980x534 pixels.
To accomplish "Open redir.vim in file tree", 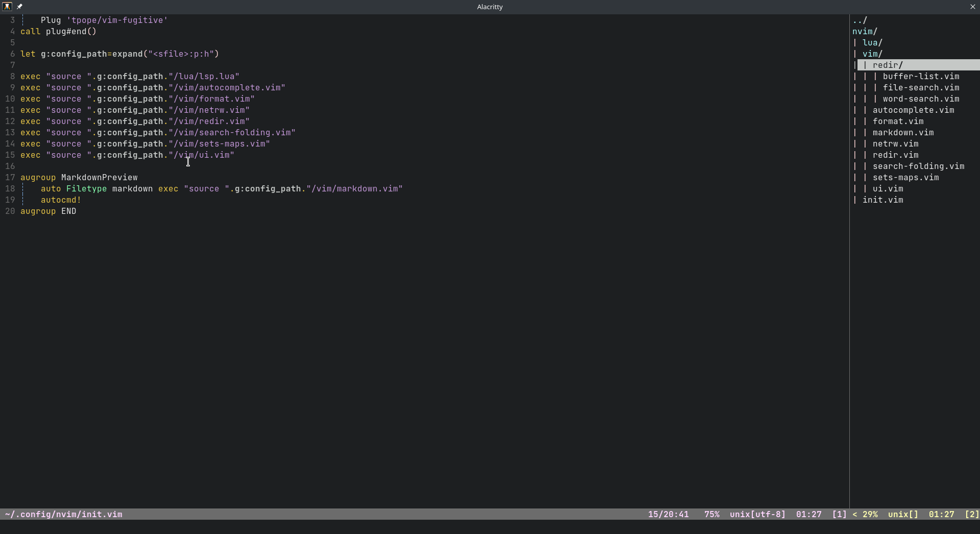I will (895, 155).
